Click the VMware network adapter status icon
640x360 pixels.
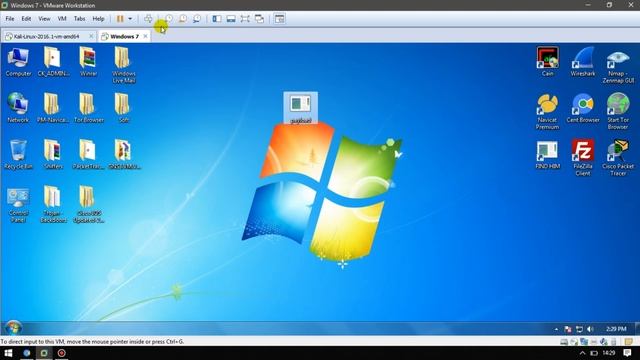[584, 342]
